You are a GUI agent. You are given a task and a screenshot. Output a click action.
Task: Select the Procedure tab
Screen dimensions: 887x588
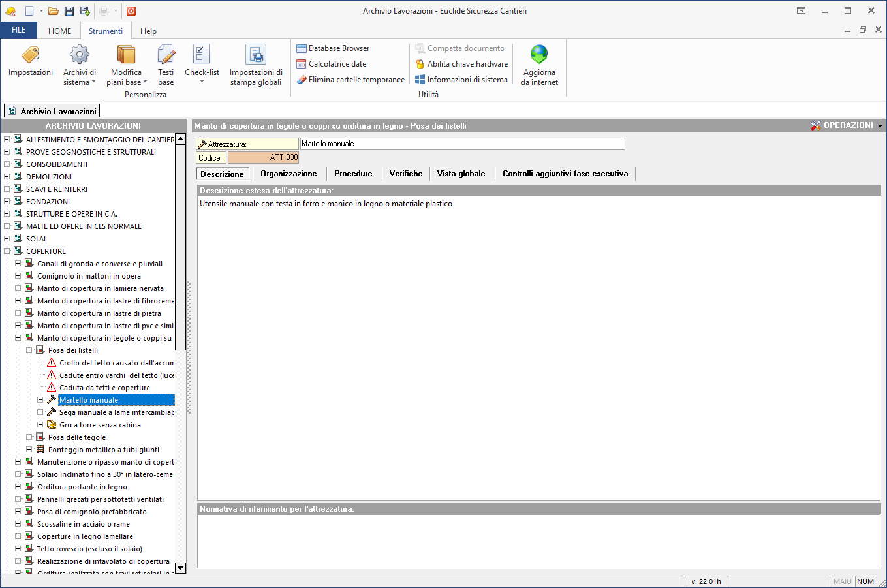pyautogui.click(x=353, y=174)
